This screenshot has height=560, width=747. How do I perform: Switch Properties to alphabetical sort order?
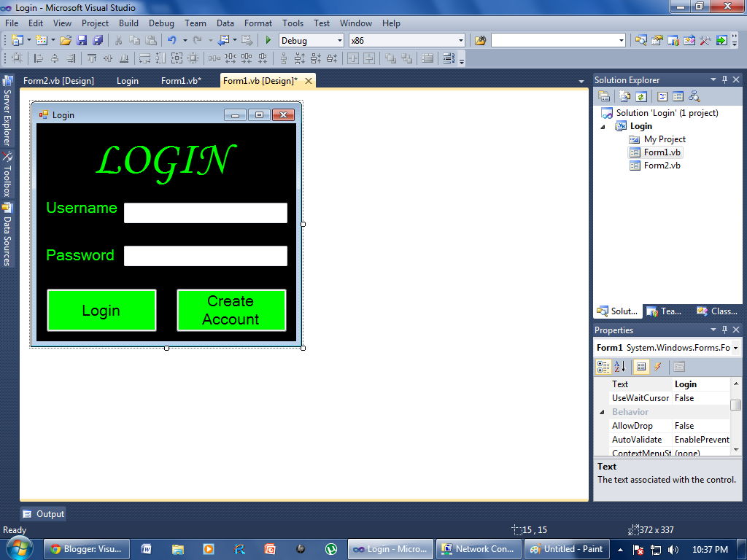point(619,367)
